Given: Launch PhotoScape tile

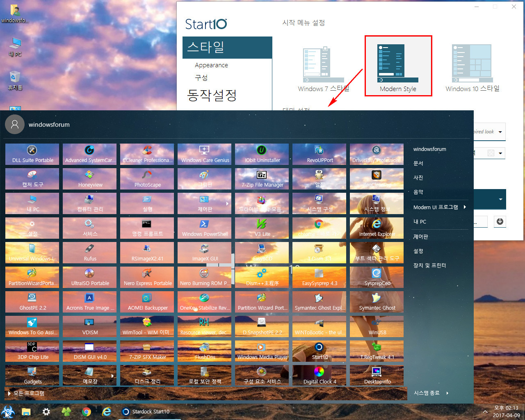Looking at the screenshot, I should (x=147, y=179).
